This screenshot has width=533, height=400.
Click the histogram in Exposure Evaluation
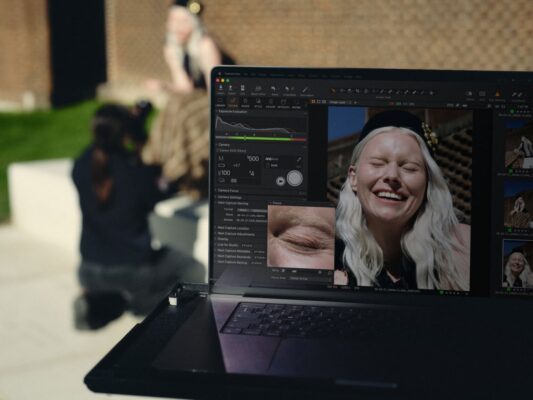261,125
